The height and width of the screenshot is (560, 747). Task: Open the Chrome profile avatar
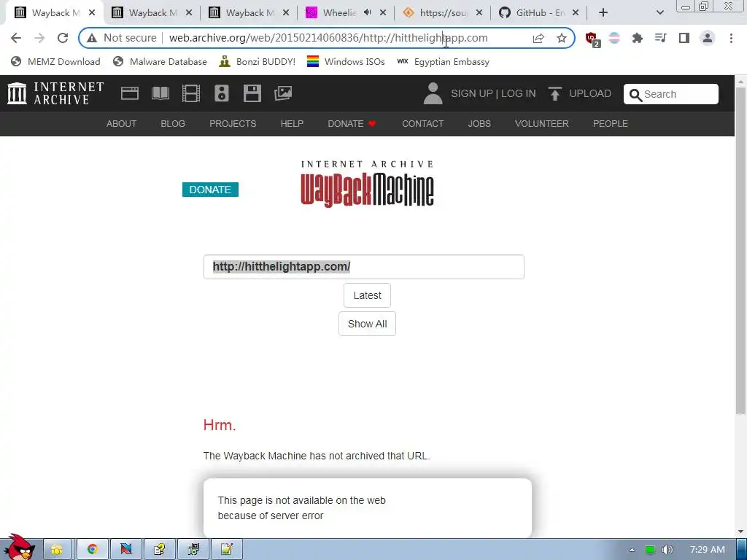[x=708, y=38]
